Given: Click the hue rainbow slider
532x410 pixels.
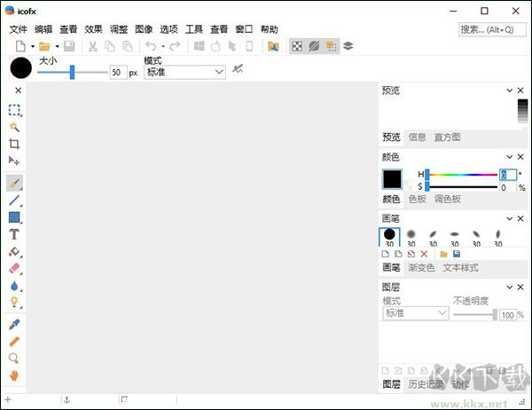Looking at the screenshot, I should 461,175.
